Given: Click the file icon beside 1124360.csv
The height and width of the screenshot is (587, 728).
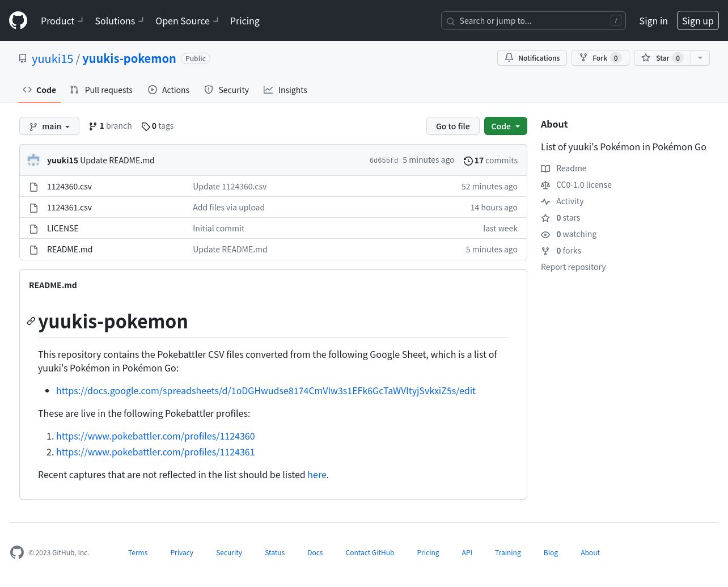Looking at the screenshot, I should pos(33,187).
